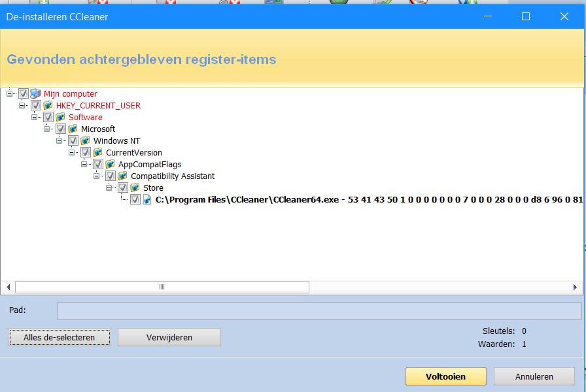The image size is (586, 392).
Task: Click the Voltooien button
Action: pyautogui.click(x=446, y=376)
